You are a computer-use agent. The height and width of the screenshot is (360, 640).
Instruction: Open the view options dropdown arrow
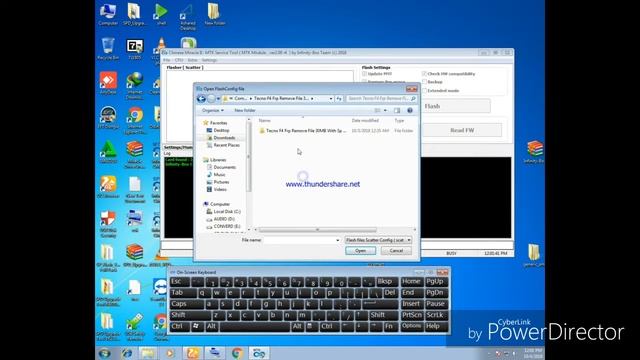coord(385,111)
